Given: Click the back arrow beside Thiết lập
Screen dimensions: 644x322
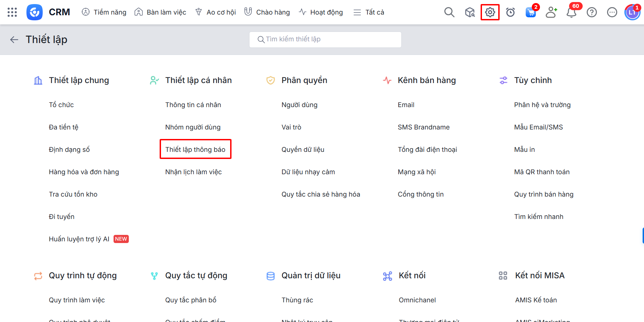Looking at the screenshot, I should 14,40.
